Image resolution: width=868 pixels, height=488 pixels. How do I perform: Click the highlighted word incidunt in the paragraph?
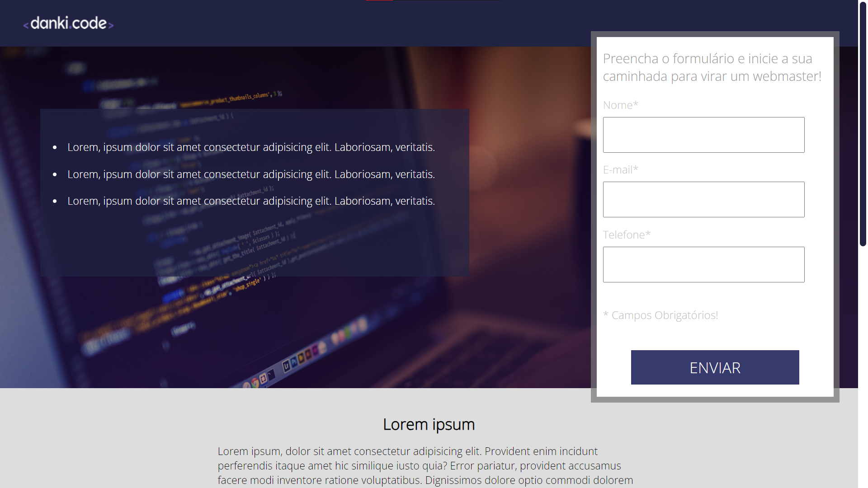[578, 451]
